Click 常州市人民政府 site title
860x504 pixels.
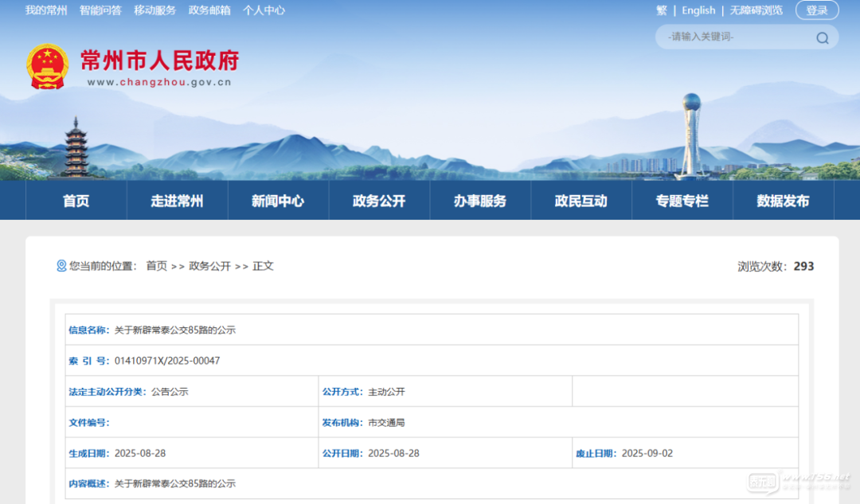(159, 61)
